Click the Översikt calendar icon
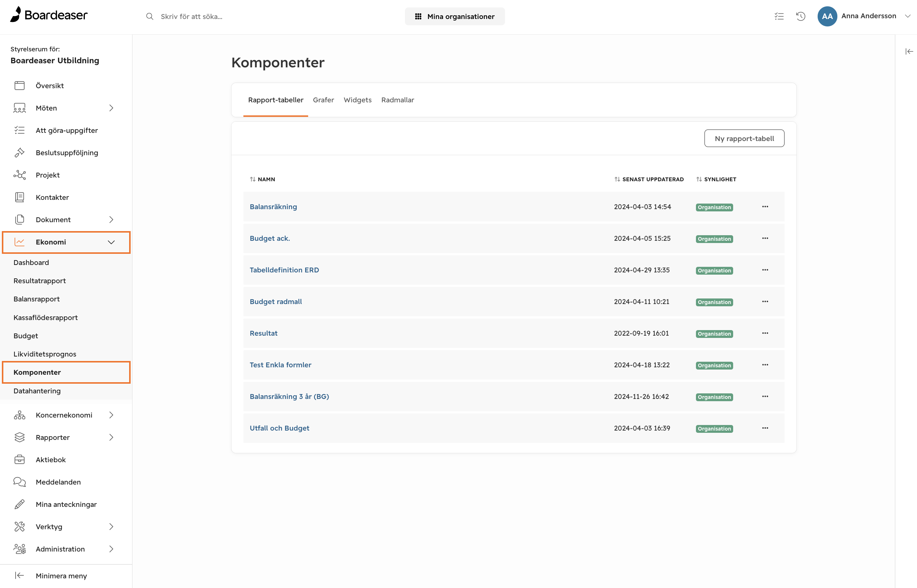Screen dimensions: 917x588 point(19,86)
